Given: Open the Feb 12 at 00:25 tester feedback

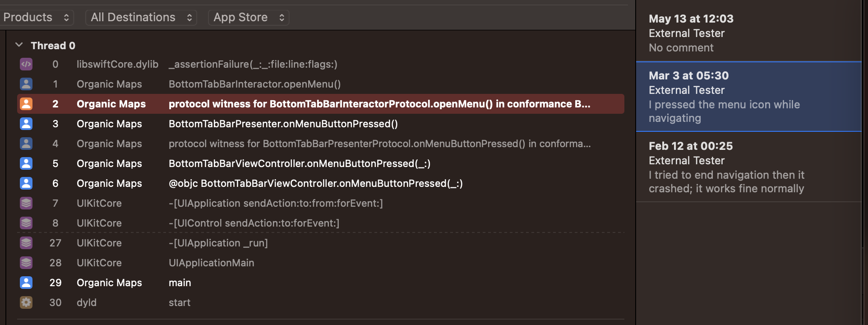Looking at the screenshot, I should tap(749, 167).
